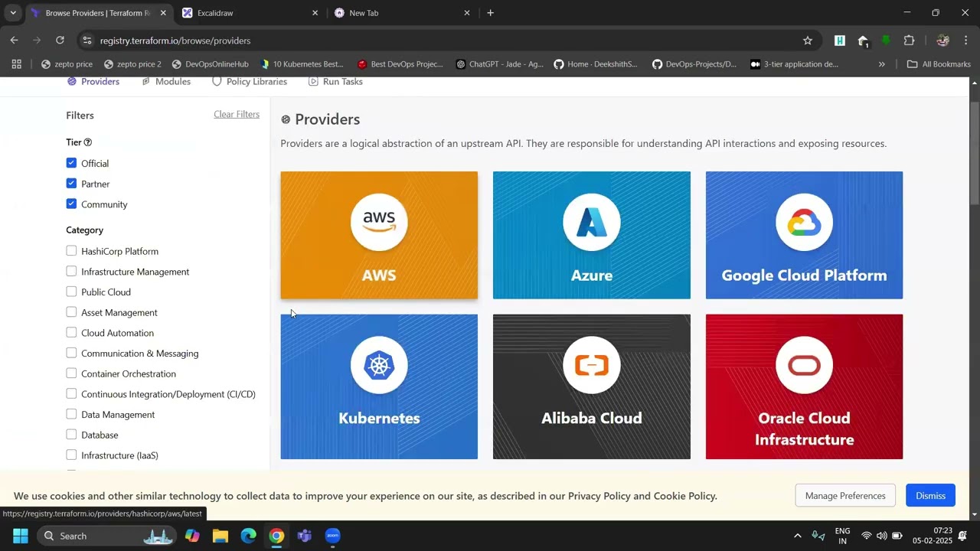Tick the Public Cloud category checkbox

pos(71,292)
